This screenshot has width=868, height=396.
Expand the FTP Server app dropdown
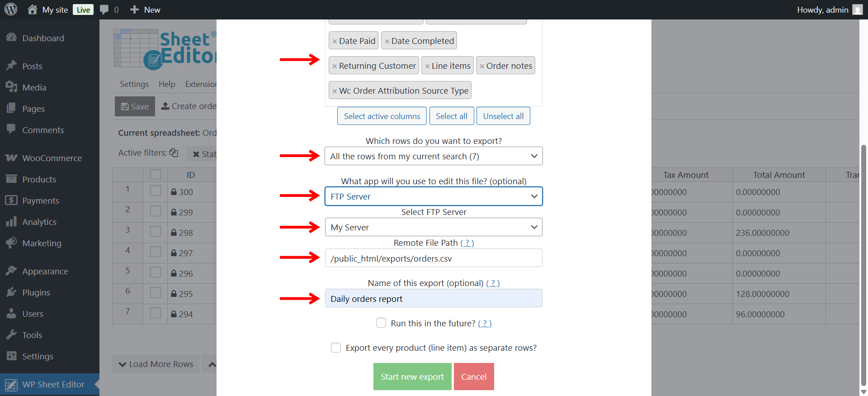(x=434, y=196)
